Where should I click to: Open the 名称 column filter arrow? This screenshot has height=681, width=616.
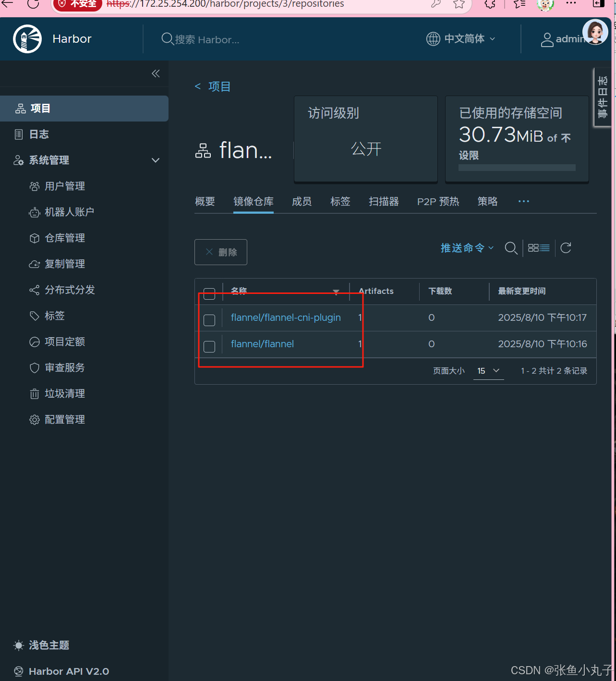336,292
